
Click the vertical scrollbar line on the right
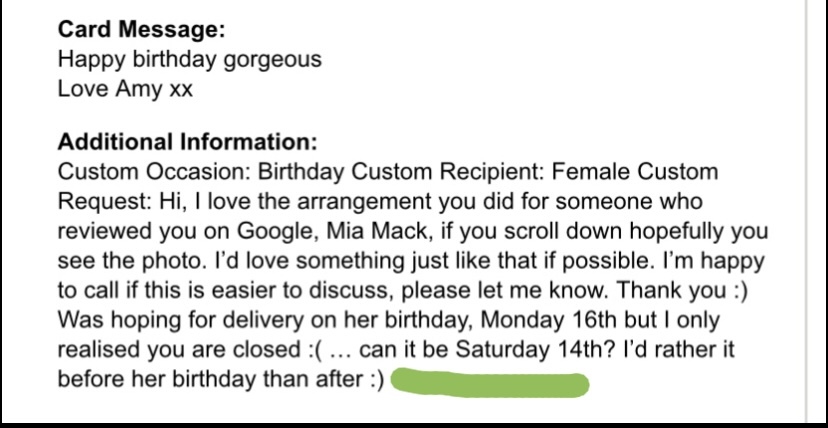point(806,209)
